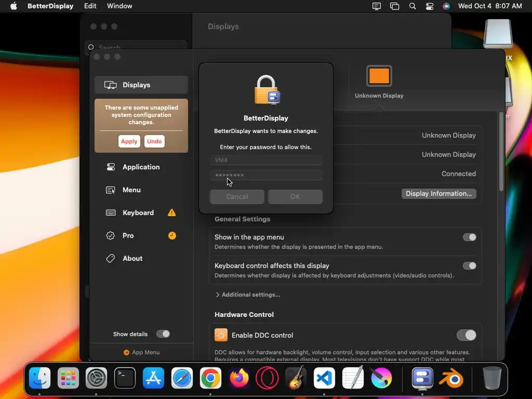
Task: Click the General Settings heading
Action: (242, 219)
